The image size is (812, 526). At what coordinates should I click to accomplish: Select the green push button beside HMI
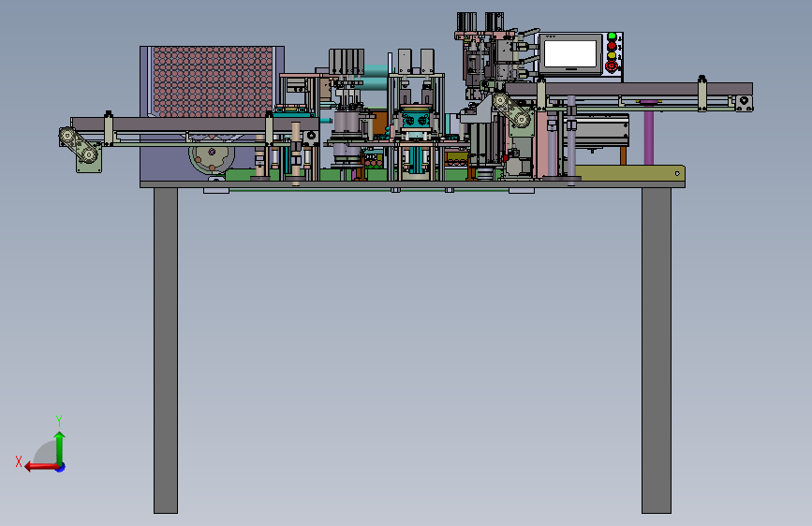612,37
